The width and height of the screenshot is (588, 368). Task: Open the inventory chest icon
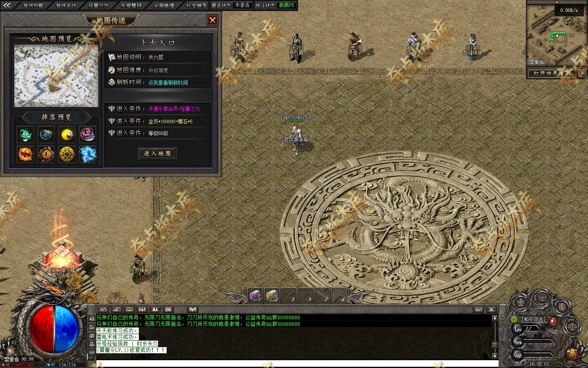tap(542, 298)
